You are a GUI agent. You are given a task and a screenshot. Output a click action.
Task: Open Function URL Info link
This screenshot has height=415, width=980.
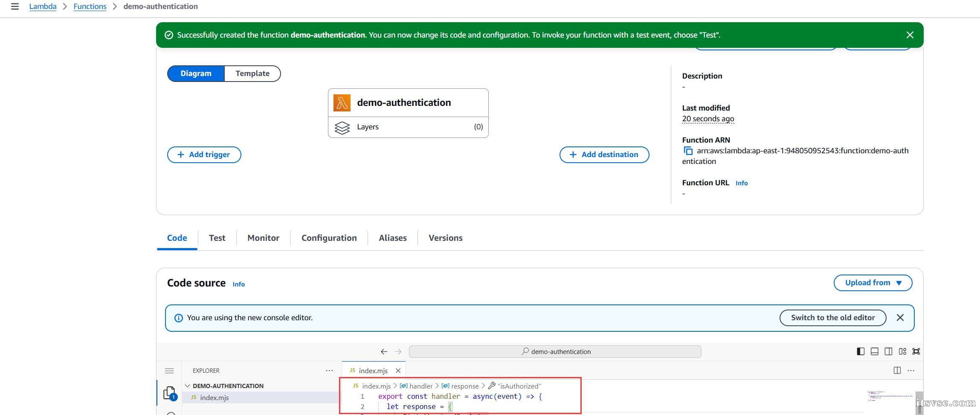[741, 183]
